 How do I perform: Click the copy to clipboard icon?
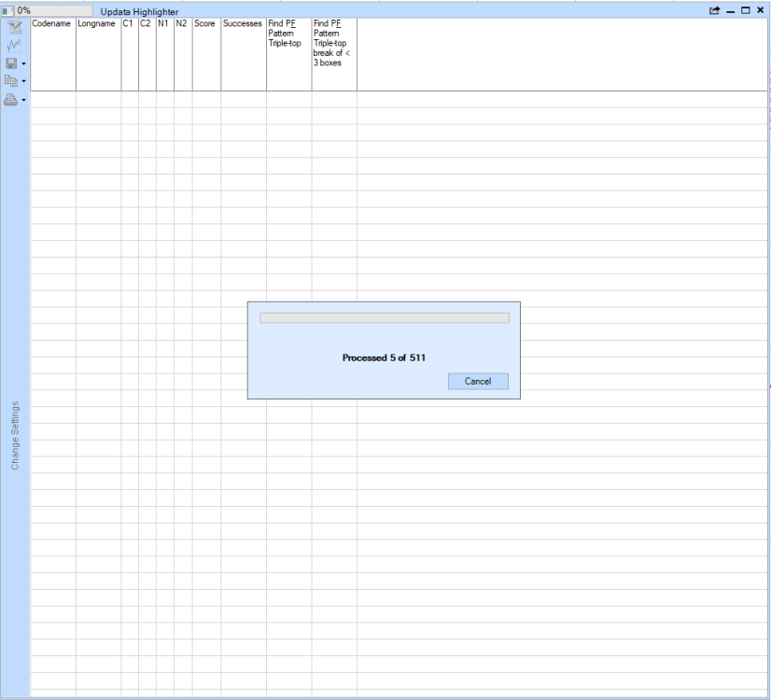coord(10,80)
